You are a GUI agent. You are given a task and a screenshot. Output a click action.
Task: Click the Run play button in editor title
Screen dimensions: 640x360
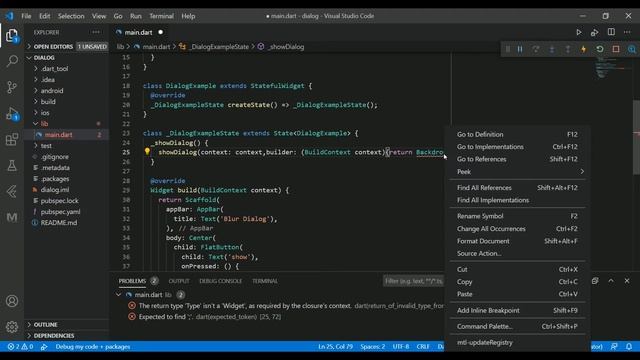coord(579,32)
